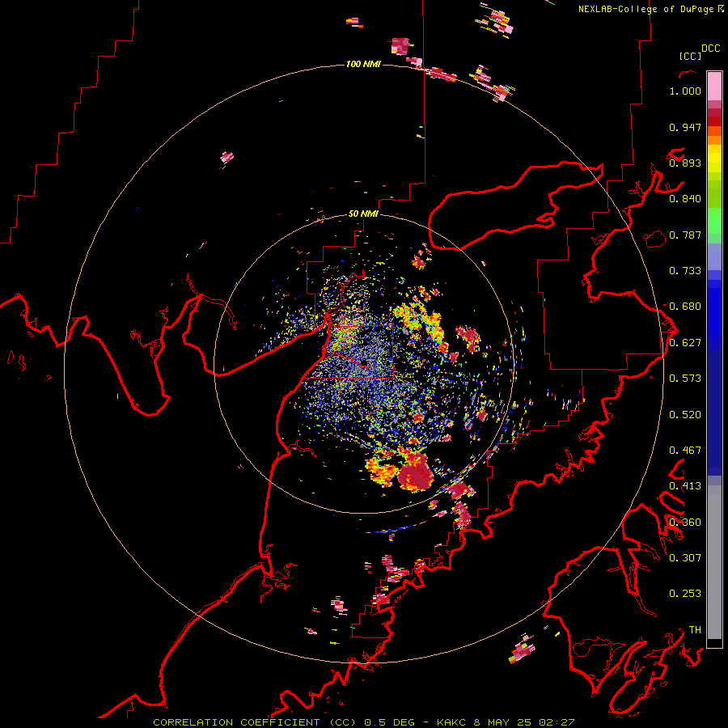The height and width of the screenshot is (728, 728).
Task: Click the 50 NMI range ring label
Action: click(x=363, y=214)
